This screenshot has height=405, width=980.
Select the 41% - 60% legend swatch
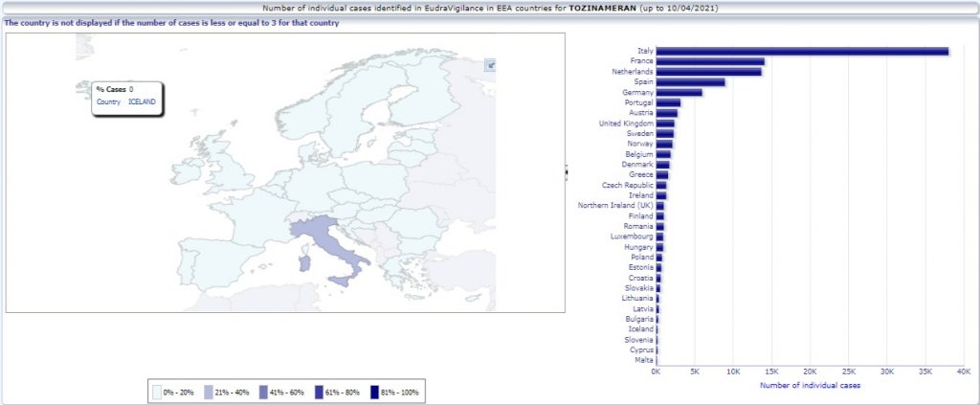point(264,392)
